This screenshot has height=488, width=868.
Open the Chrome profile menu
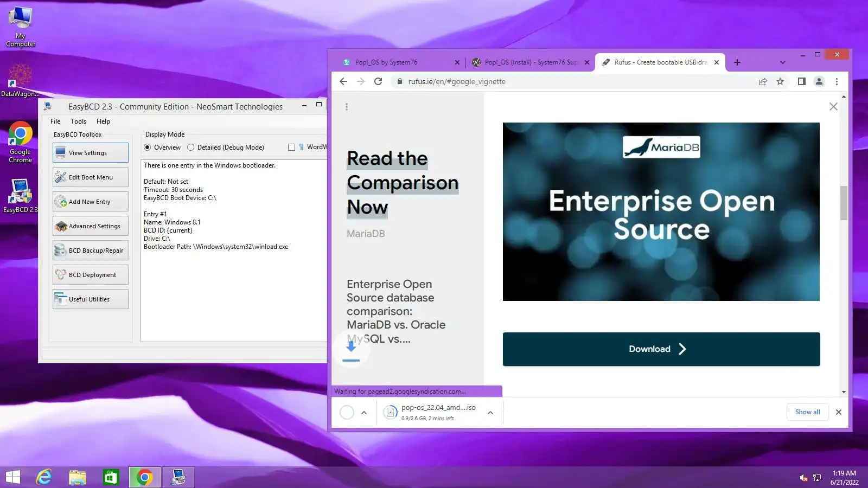tap(819, 81)
